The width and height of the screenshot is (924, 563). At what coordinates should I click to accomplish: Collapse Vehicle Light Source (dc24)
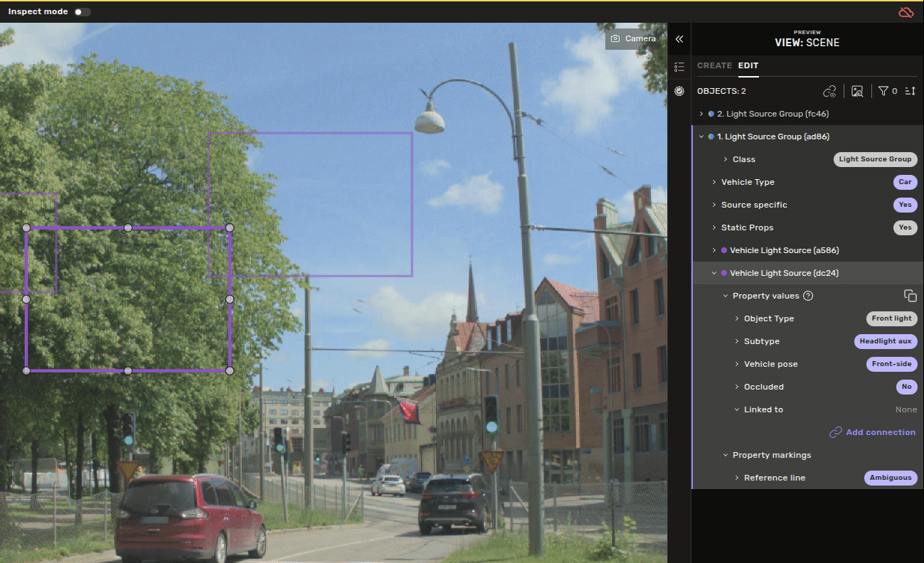tap(714, 273)
